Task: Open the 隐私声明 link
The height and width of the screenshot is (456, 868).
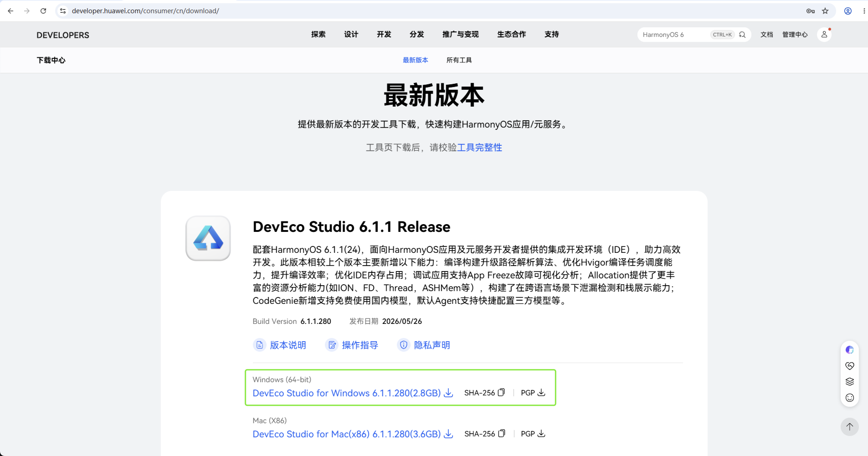Action: (432, 345)
